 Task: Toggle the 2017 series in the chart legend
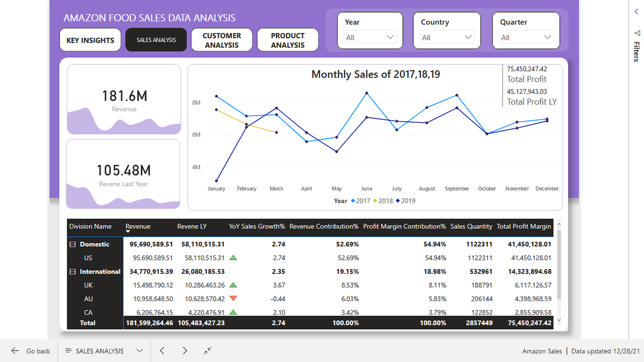point(360,201)
